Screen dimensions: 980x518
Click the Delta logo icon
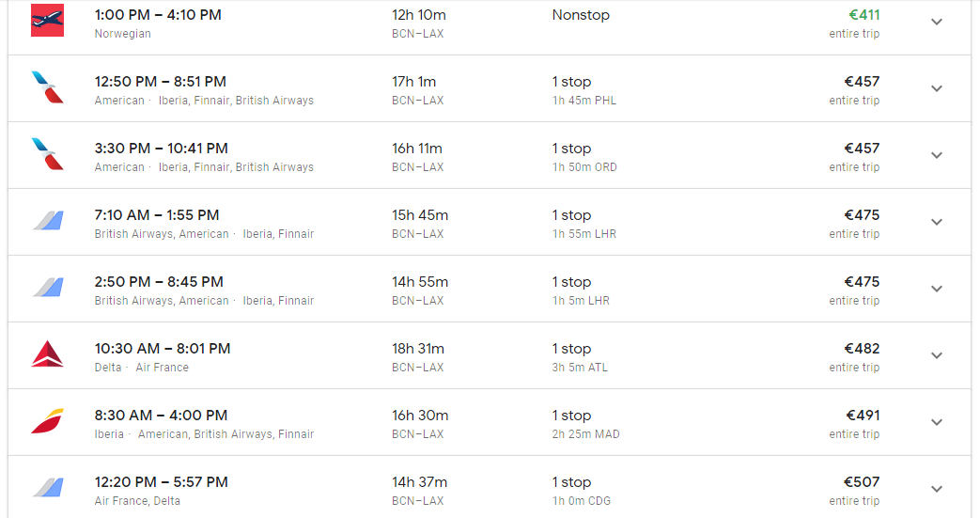[48, 354]
